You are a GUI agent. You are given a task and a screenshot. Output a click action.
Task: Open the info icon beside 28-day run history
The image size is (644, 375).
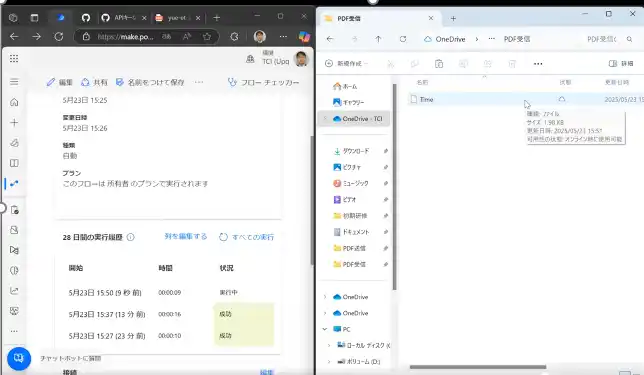coord(131,237)
